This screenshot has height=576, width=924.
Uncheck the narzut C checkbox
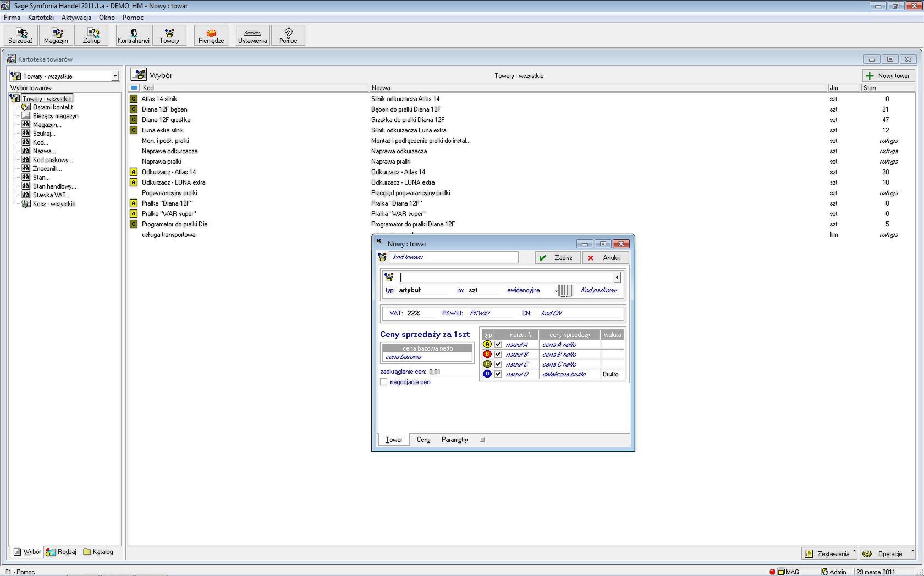(x=498, y=364)
